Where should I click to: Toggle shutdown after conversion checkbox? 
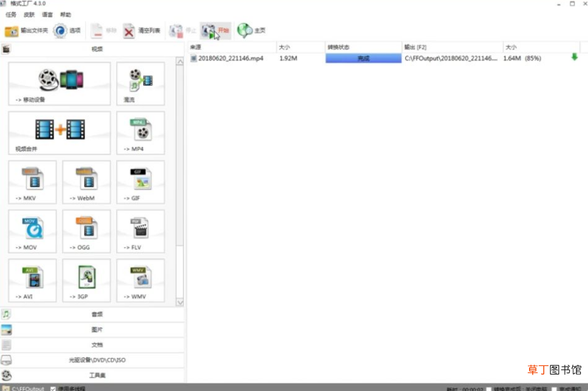coord(488,389)
